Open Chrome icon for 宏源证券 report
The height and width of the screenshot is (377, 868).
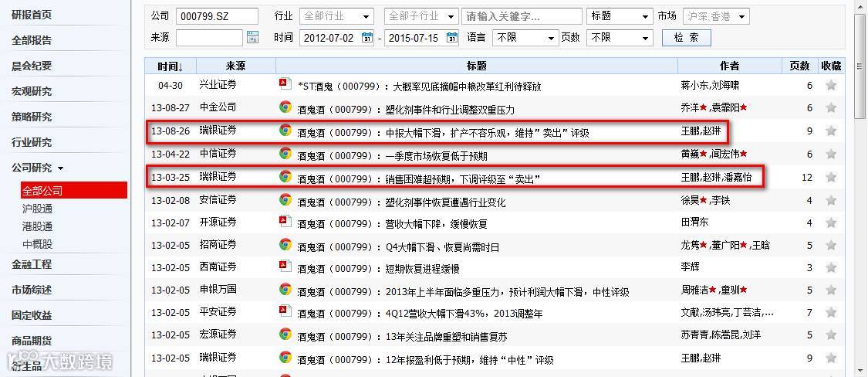click(285, 335)
